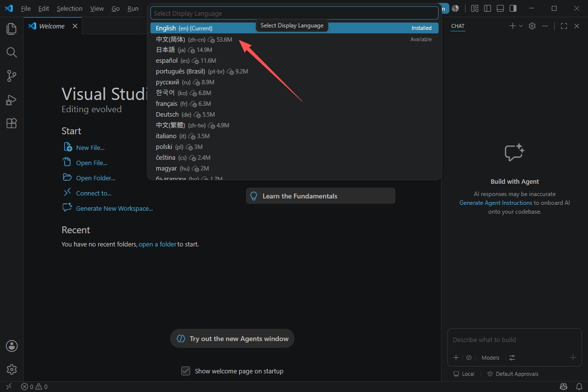Open the Search view in the activity bar

12,52
